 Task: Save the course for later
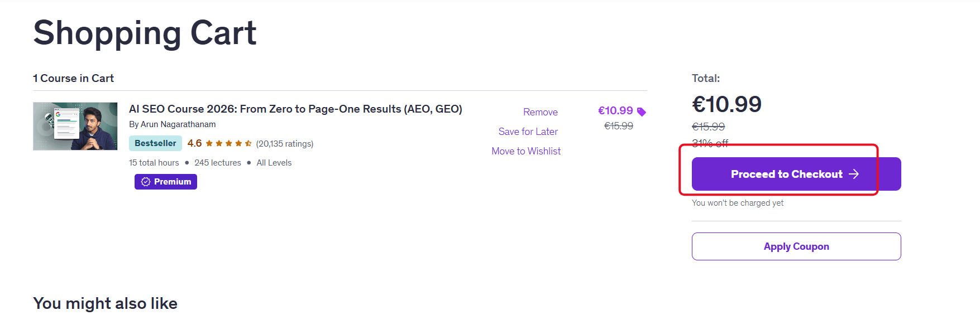click(528, 132)
